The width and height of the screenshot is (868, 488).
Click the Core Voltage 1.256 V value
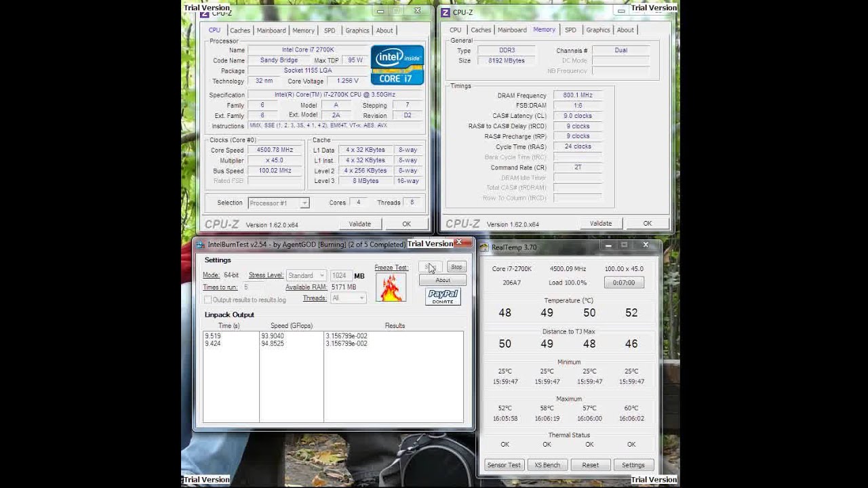tap(347, 81)
